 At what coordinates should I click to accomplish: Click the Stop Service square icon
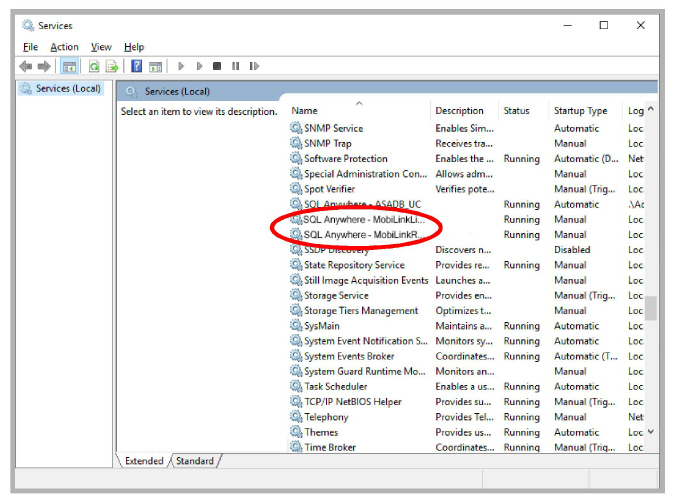(217, 66)
